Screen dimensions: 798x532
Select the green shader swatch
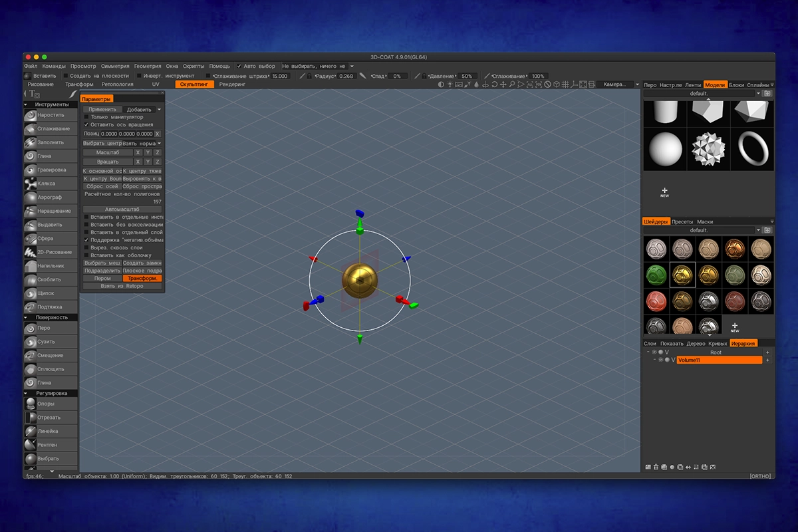click(x=656, y=274)
